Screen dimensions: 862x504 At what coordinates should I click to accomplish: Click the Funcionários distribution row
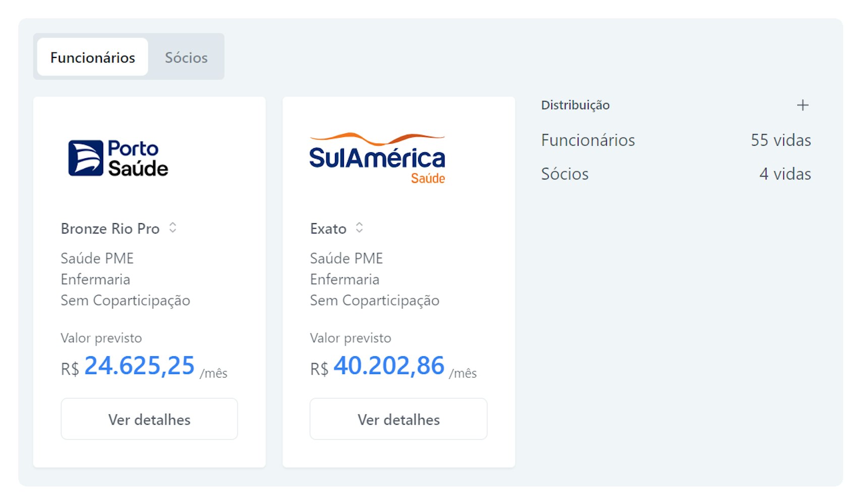point(676,140)
